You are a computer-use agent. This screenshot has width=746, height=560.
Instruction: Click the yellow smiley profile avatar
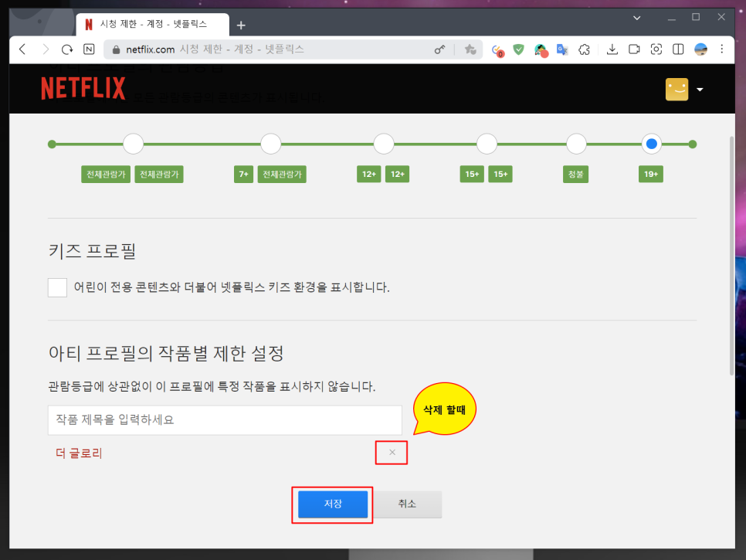pos(676,90)
